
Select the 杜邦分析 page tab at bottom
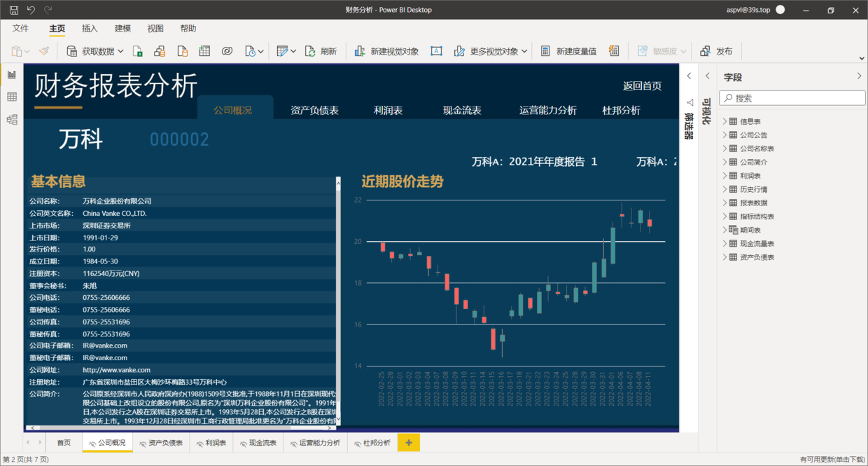pyautogui.click(x=372, y=443)
